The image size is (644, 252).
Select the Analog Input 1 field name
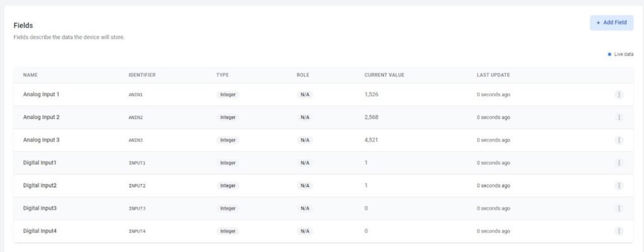point(41,94)
